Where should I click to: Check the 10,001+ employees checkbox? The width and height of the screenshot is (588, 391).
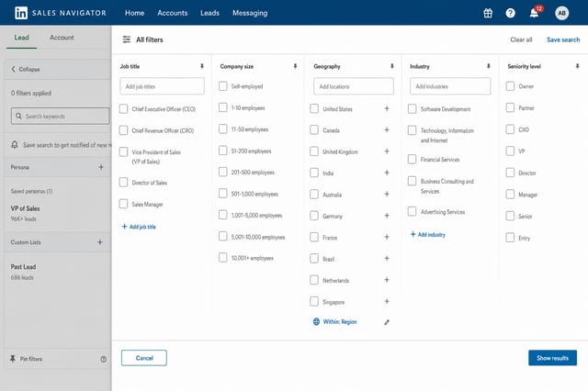[x=222, y=258]
